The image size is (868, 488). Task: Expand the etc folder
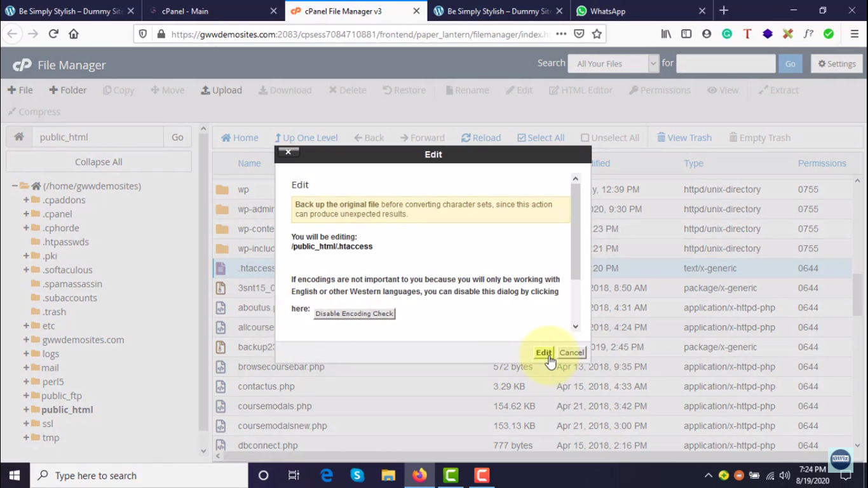click(x=26, y=326)
